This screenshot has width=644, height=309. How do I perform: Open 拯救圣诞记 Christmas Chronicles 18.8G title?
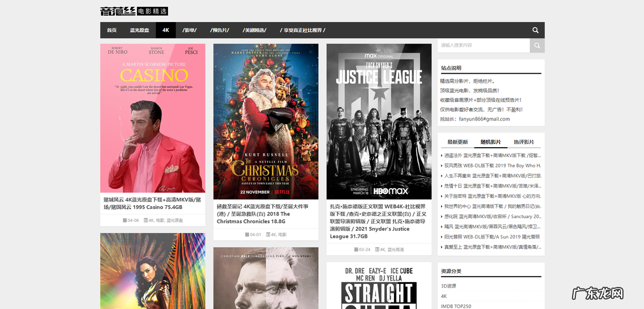[262, 213]
